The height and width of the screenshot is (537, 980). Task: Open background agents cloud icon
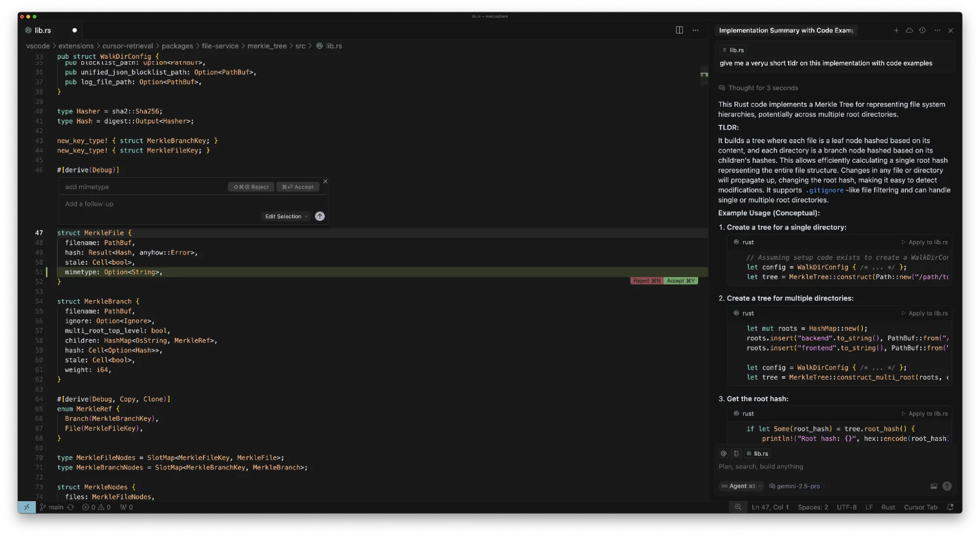click(909, 30)
